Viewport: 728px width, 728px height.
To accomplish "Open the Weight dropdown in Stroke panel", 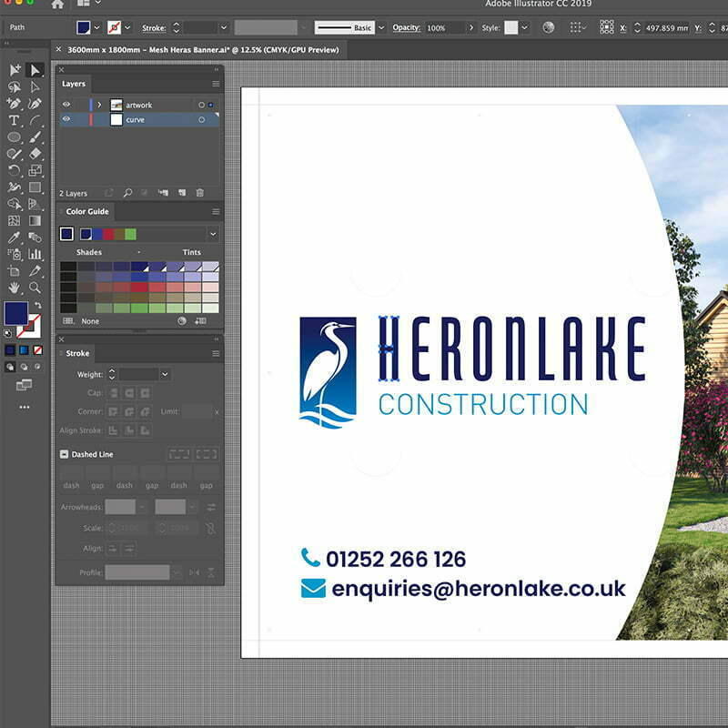I will pyautogui.click(x=165, y=374).
